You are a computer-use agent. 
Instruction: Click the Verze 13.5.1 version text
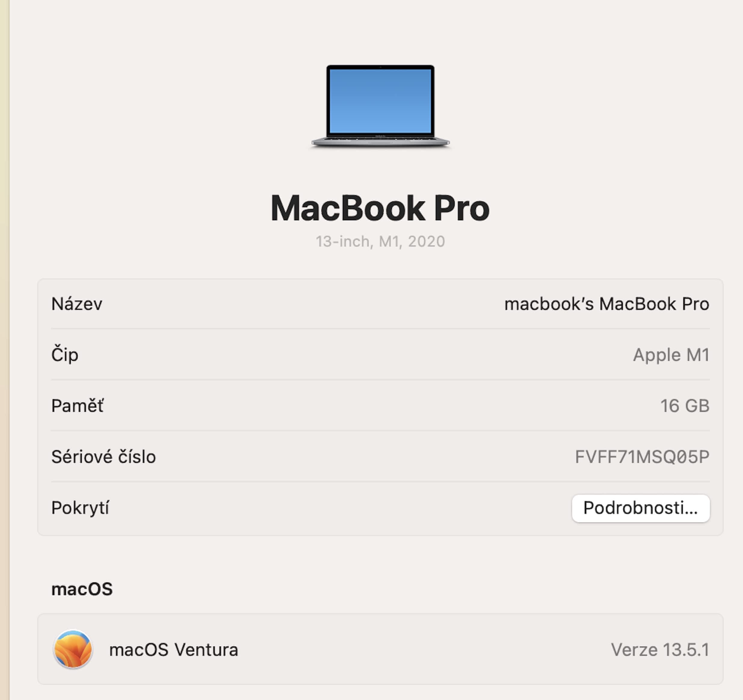click(660, 649)
